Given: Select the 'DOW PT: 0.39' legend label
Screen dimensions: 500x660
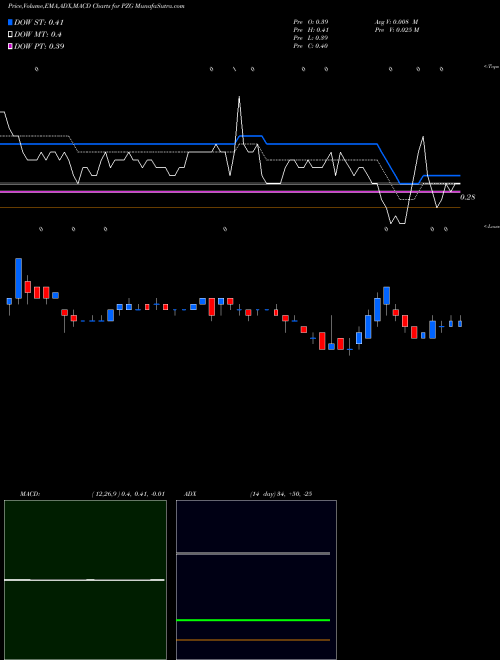Looking at the screenshot, I should (39, 46).
